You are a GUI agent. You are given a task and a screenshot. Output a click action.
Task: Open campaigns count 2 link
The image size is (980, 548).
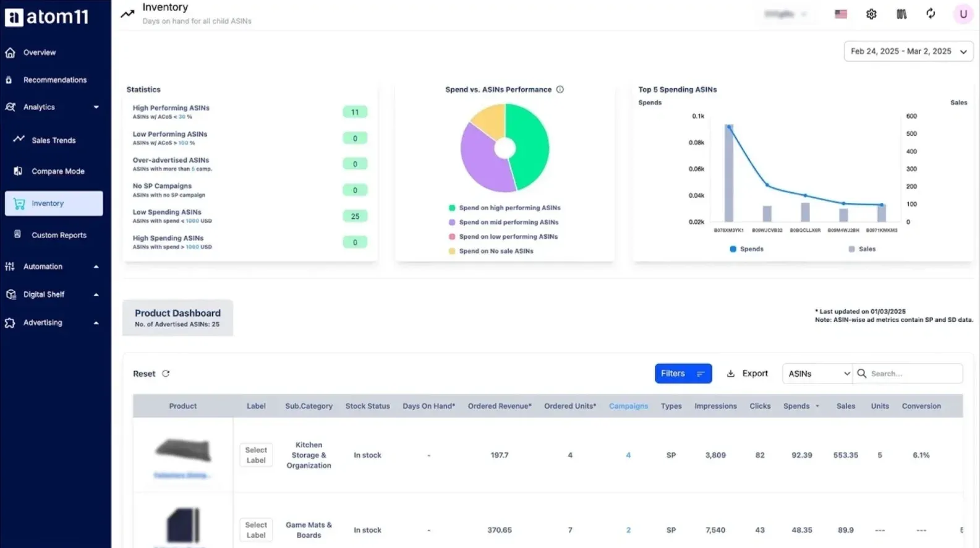click(x=628, y=530)
